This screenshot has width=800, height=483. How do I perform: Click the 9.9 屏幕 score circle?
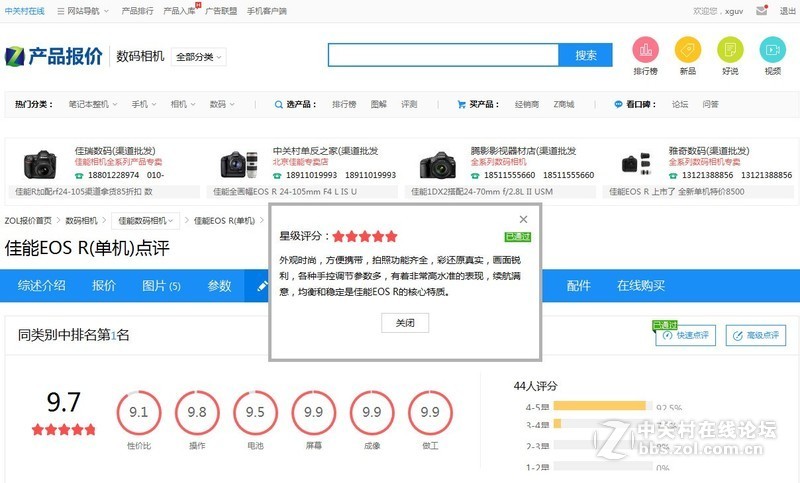[x=313, y=412]
